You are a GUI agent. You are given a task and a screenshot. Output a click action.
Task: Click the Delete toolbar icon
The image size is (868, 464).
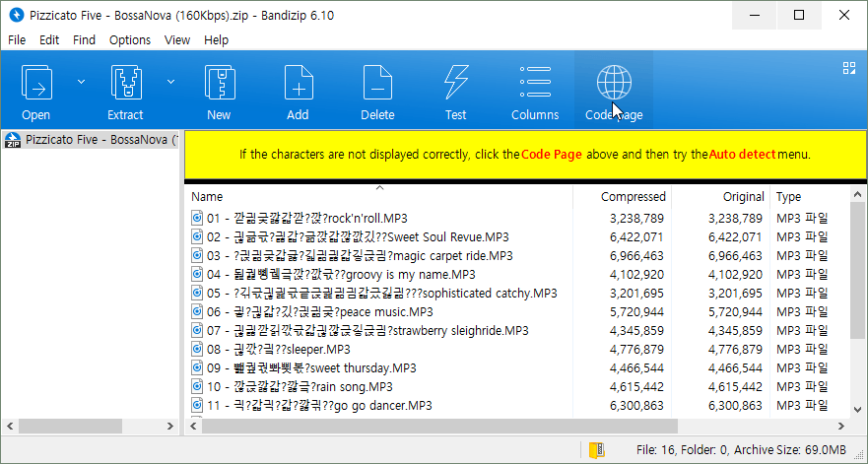pos(377,84)
